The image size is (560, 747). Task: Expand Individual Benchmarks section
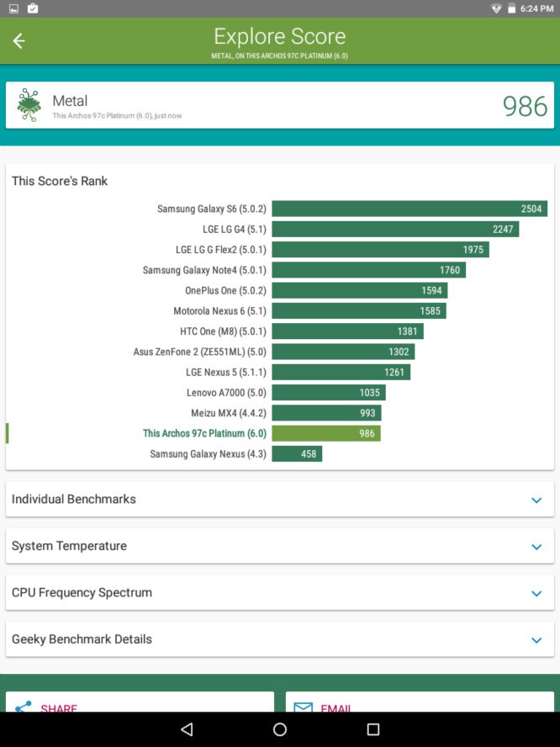(x=536, y=500)
